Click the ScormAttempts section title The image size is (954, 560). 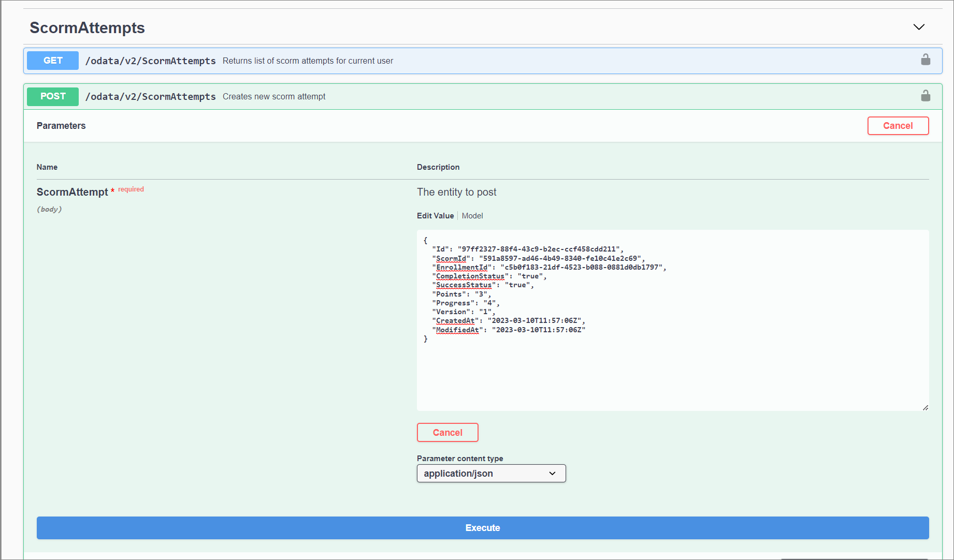(87, 28)
